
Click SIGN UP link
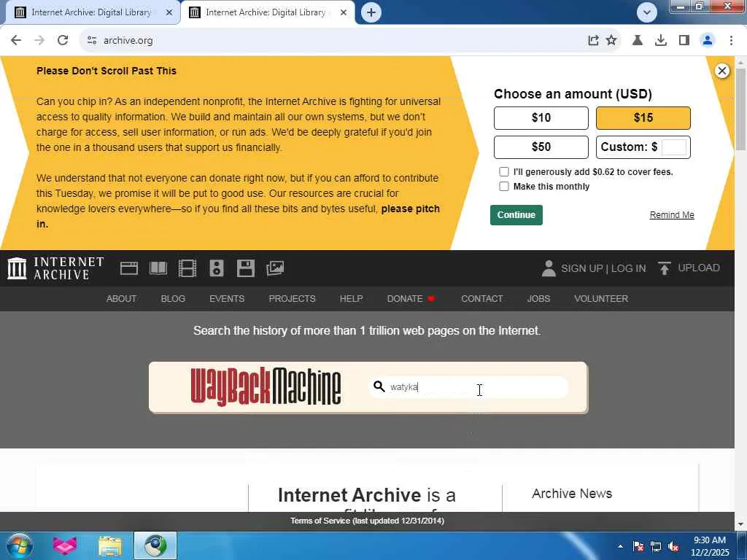pyautogui.click(x=581, y=268)
